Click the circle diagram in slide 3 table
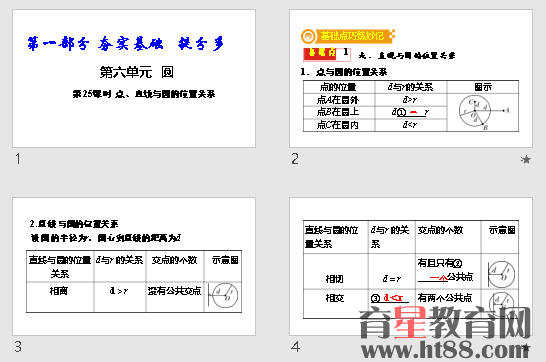This screenshot has height=362, width=546. pos(223,296)
